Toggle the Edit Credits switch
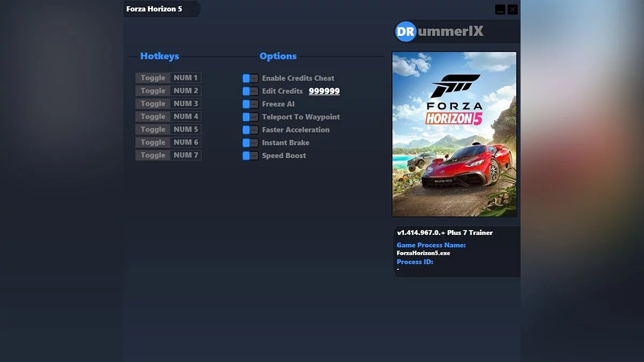 pos(250,91)
